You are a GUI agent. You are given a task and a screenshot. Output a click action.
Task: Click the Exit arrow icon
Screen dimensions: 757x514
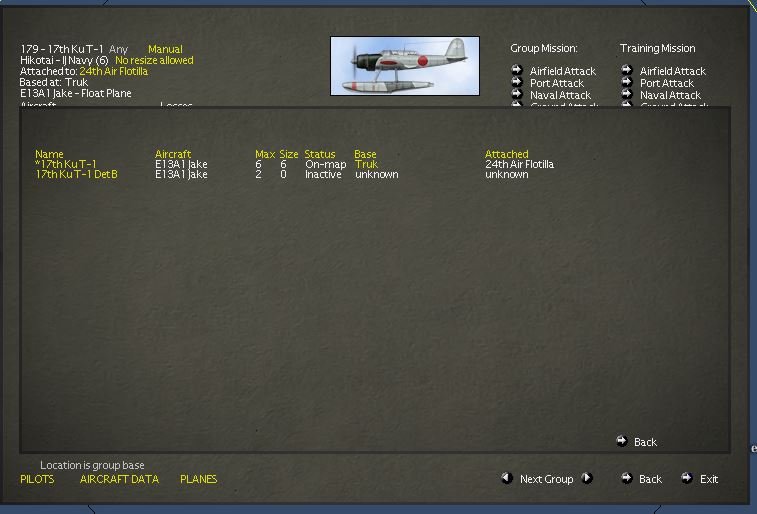[687, 478]
